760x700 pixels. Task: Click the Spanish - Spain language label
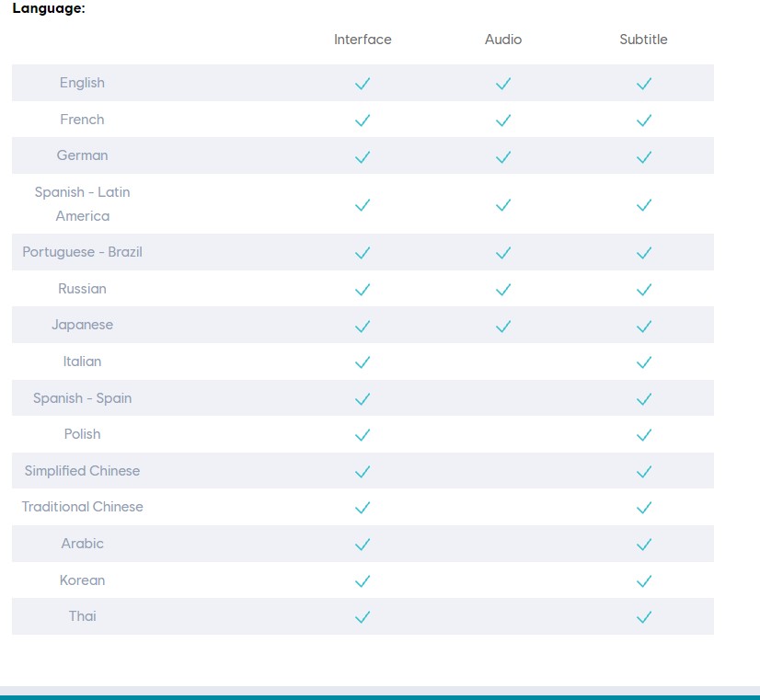(x=83, y=398)
